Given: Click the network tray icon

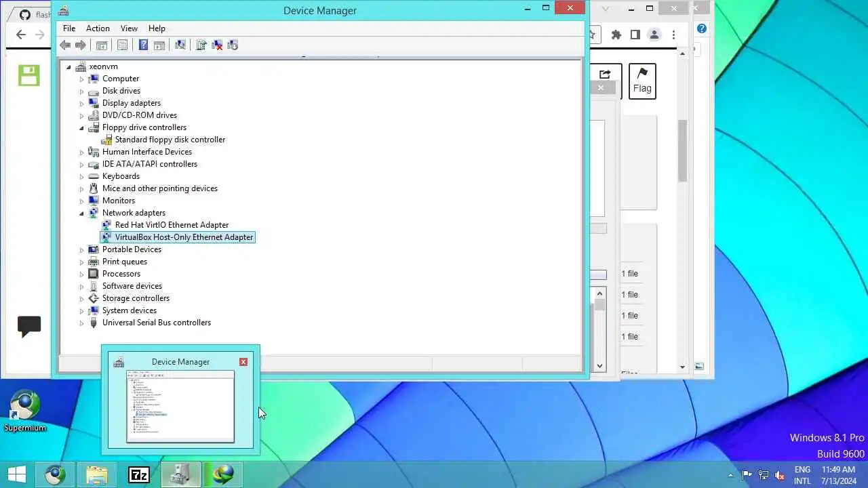Looking at the screenshot, I should point(764,475).
